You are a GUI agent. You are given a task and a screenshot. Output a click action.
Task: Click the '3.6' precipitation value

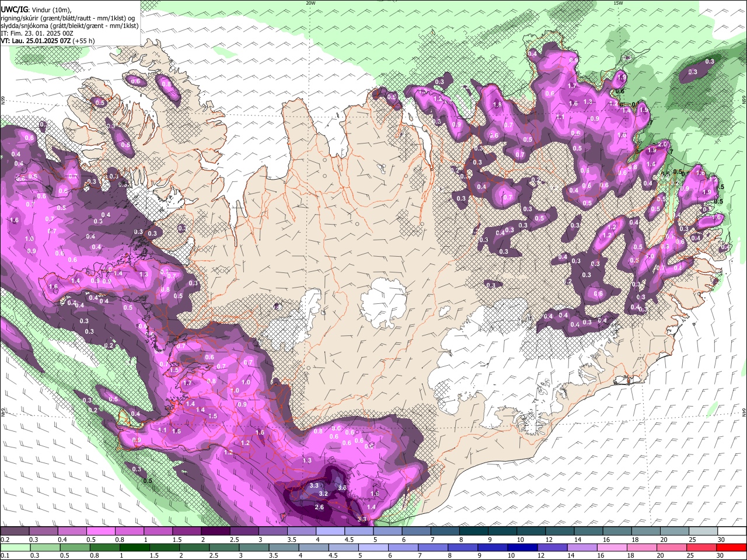tap(343, 488)
